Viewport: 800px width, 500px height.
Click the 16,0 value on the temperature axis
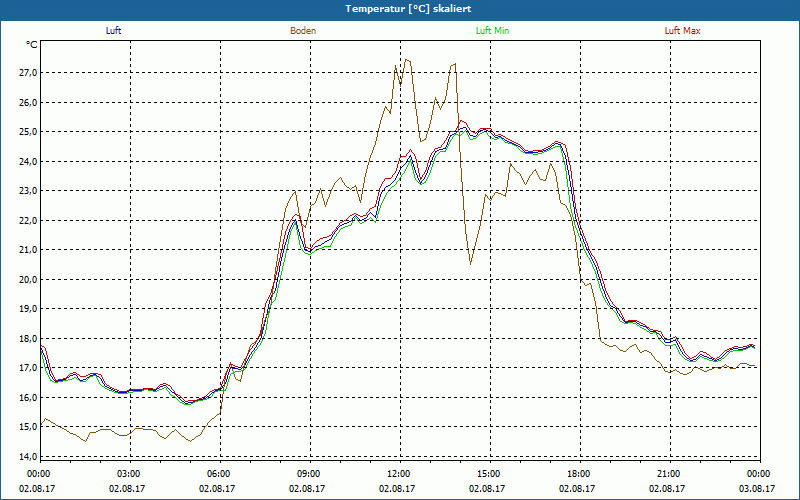(28, 397)
